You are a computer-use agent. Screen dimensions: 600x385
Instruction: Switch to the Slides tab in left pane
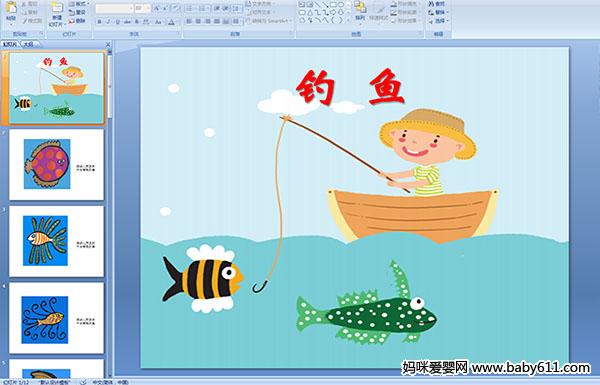tap(10, 44)
